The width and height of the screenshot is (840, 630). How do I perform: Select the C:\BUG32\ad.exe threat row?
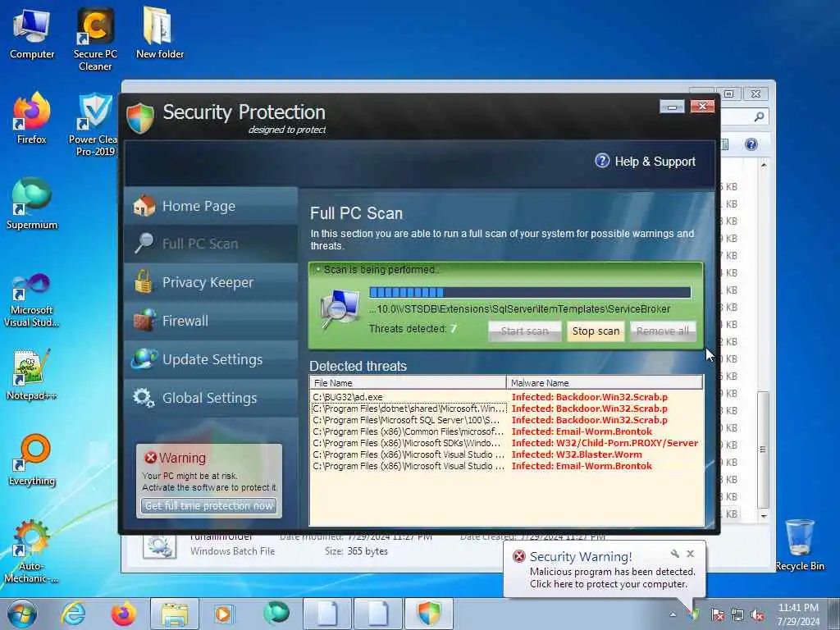tap(505, 397)
